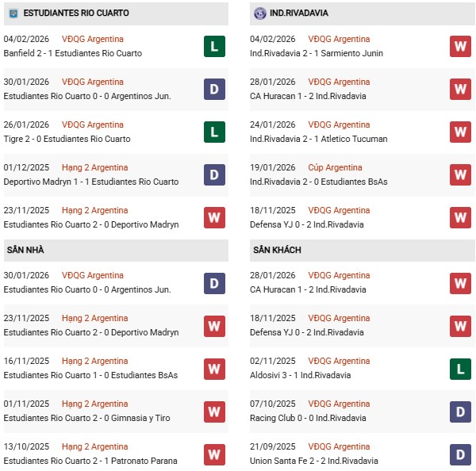Click the D badge for 30/01/2026 Argentinos Jun. match in top list
The height and width of the screenshot is (471, 476).
[213, 89]
